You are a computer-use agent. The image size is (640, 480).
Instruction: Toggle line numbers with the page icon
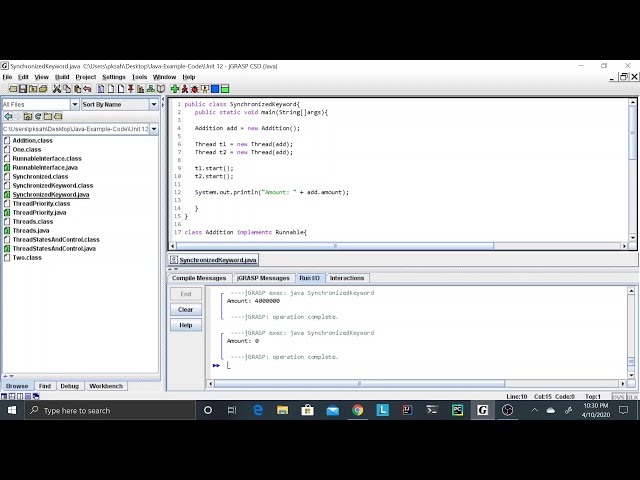click(121, 89)
